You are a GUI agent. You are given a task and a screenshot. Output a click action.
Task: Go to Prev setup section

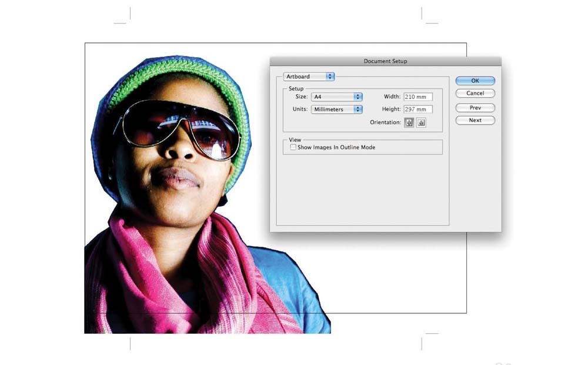[x=475, y=108]
